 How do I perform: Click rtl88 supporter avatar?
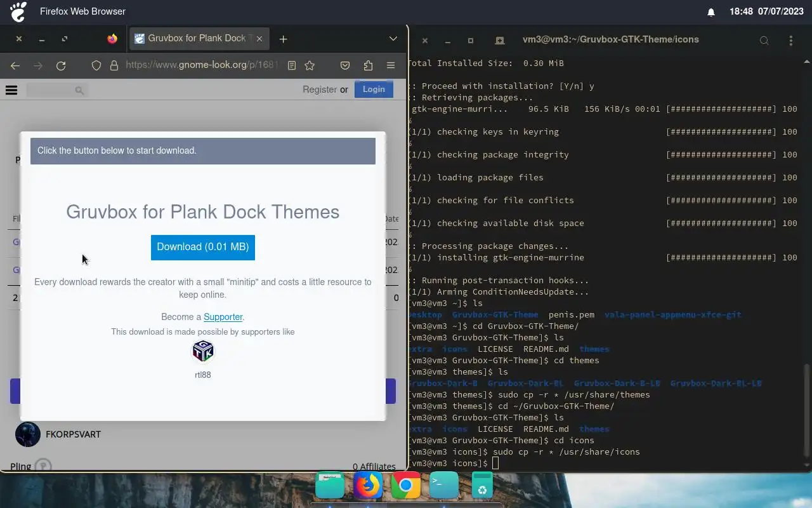[x=203, y=351]
